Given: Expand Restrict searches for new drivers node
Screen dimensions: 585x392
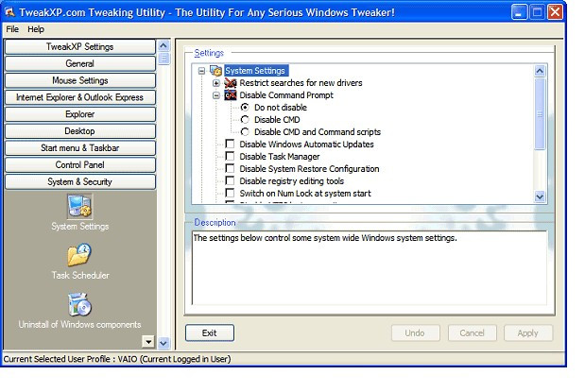Looking at the screenshot, I should point(216,83).
